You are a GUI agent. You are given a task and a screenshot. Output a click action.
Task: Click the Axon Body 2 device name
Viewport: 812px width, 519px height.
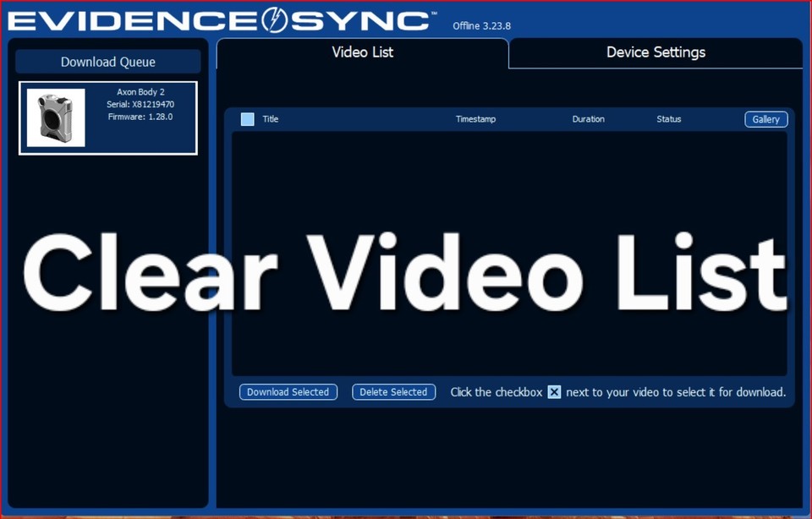[140, 91]
